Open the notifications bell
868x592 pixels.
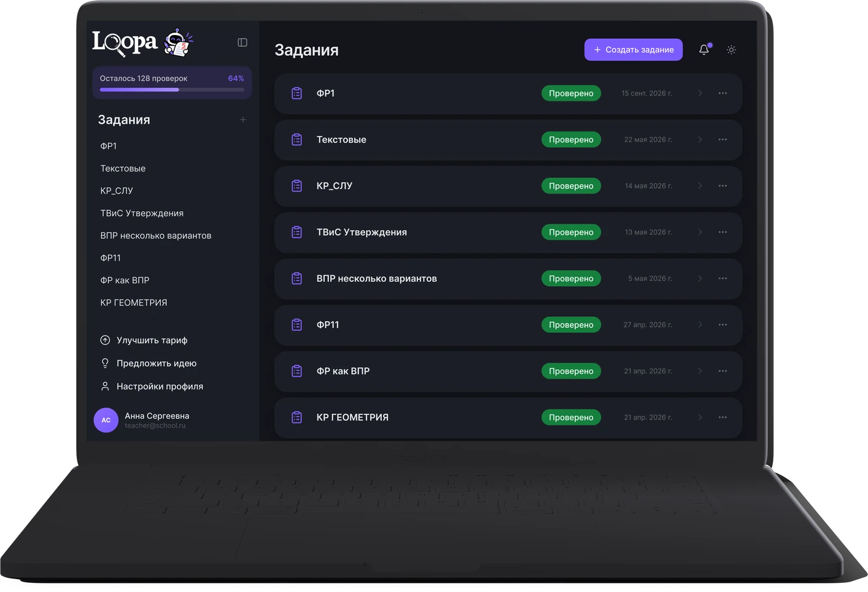point(704,50)
